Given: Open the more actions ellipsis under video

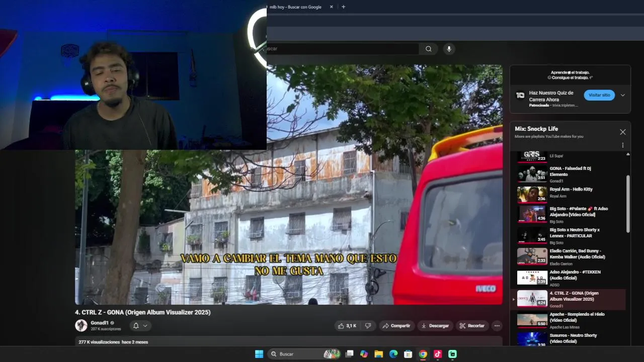Looking at the screenshot, I should pos(497,326).
